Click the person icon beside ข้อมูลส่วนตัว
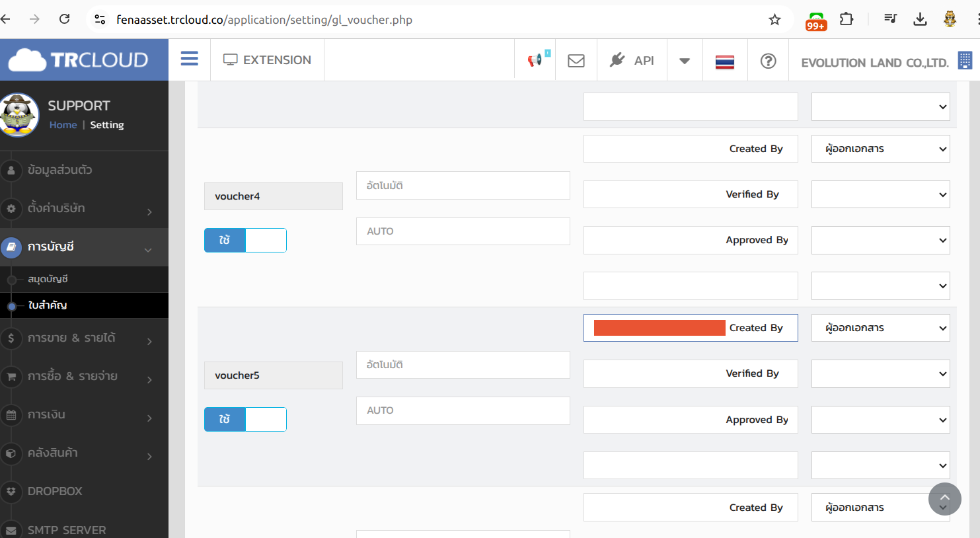980x538 pixels. pyautogui.click(x=11, y=170)
